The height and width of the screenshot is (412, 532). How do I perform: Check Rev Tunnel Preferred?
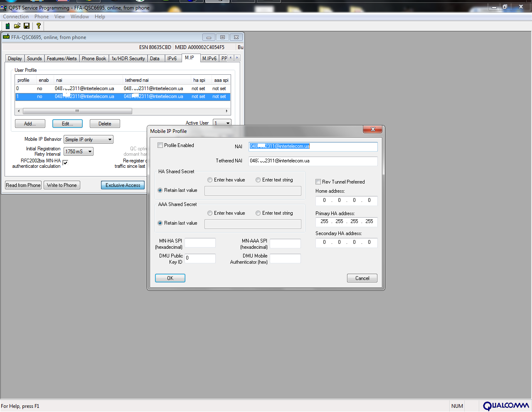click(x=318, y=182)
